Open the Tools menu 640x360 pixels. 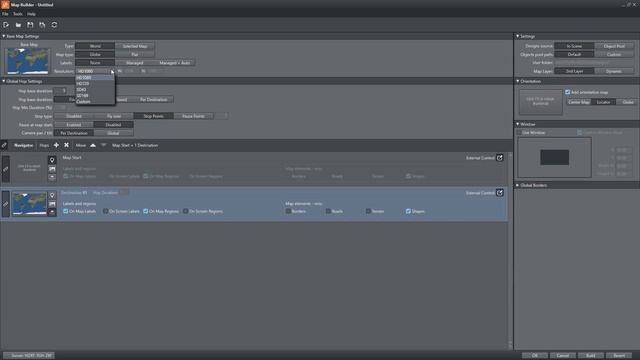18,14
